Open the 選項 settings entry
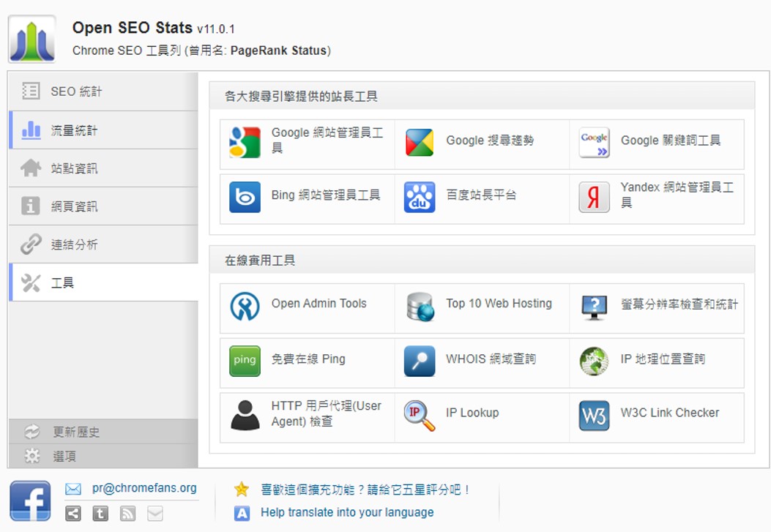Viewport: 771px width, 532px height. [x=103, y=457]
